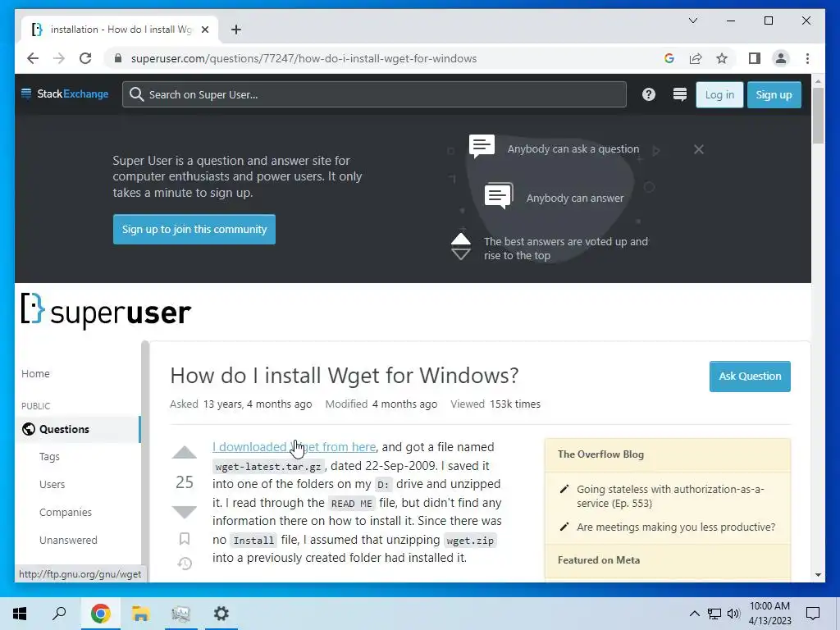Click the StackExchange logo
This screenshot has height=630, width=840.
tap(65, 94)
